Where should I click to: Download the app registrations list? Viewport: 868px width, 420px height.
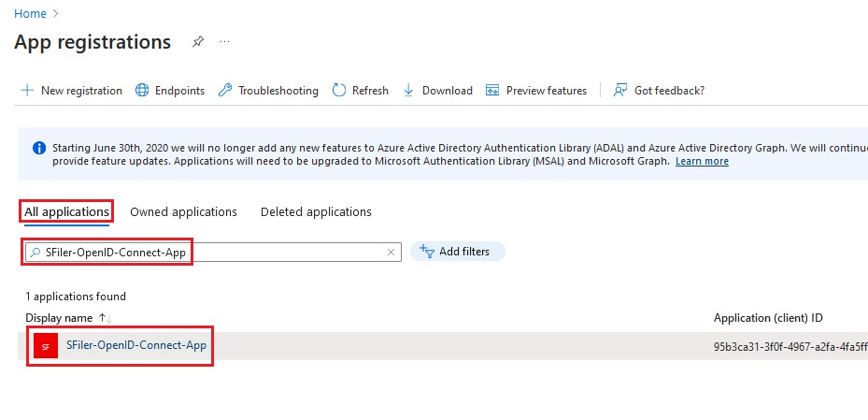tap(437, 91)
